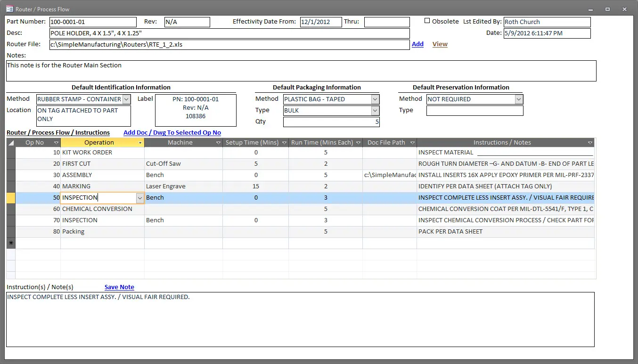Viewport: 638px width, 364px height.
Task: Click Add Doc / Dwg To Selected Op No
Action: point(172,133)
